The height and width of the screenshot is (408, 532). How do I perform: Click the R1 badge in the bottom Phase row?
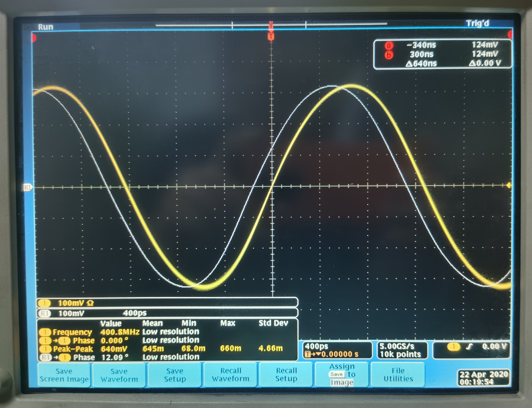click(45, 357)
